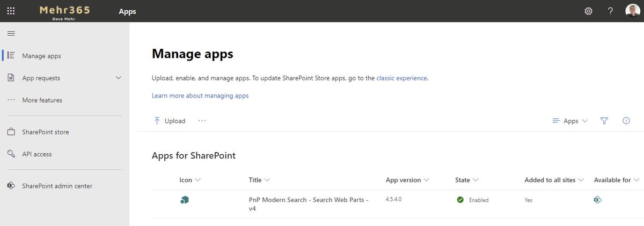Open the user profile picture
The image size is (644, 226).
[632, 11]
